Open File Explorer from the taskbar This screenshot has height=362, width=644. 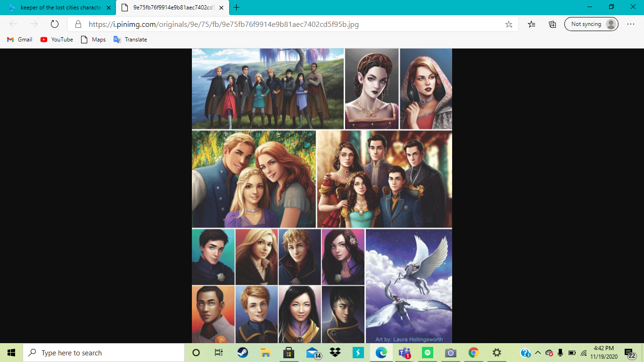point(266,353)
